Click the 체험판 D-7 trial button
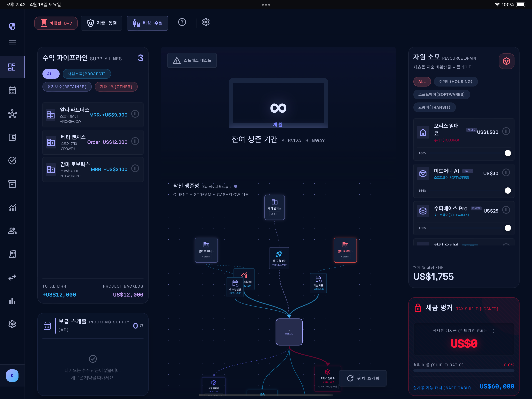This screenshot has height=399, width=532. click(x=56, y=23)
